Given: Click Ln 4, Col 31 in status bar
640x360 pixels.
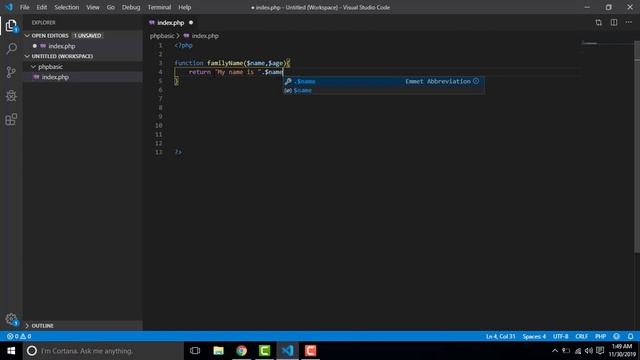Looking at the screenshot, I should [x=500, y=336].
